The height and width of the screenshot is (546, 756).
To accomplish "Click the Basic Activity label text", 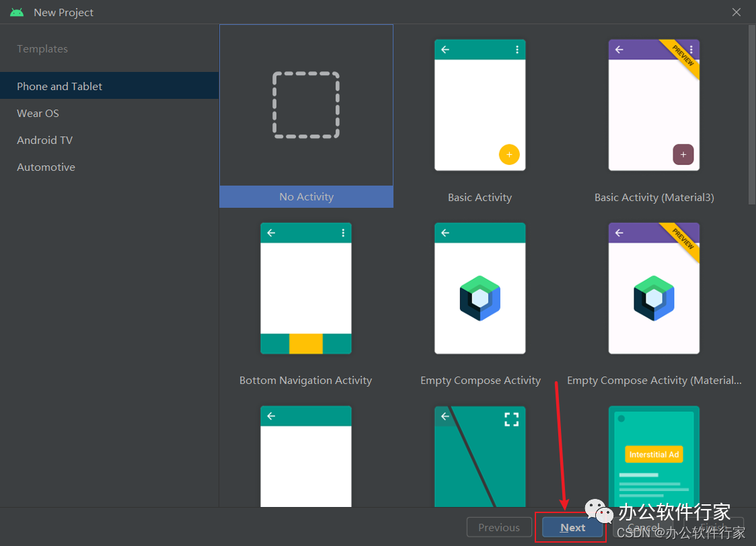I will coord(480,198).
